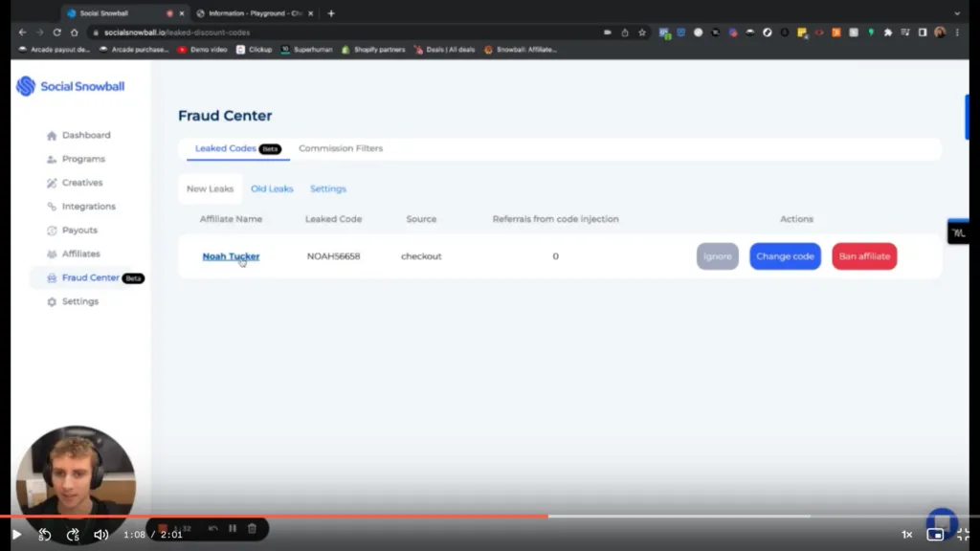This screenshot has height=551, width=980.
Task: Open the browser profile avatar
Action: [940, 33]
